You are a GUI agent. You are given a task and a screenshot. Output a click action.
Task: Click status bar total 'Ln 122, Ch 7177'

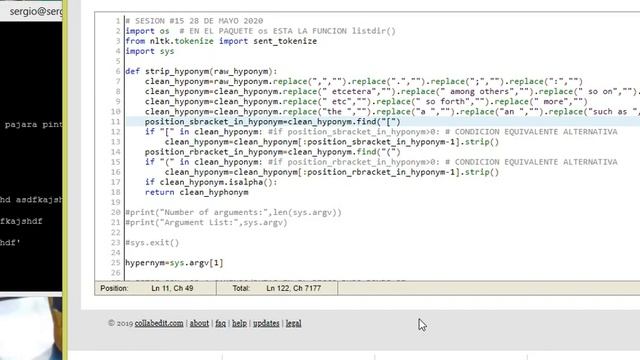(293, 288)
